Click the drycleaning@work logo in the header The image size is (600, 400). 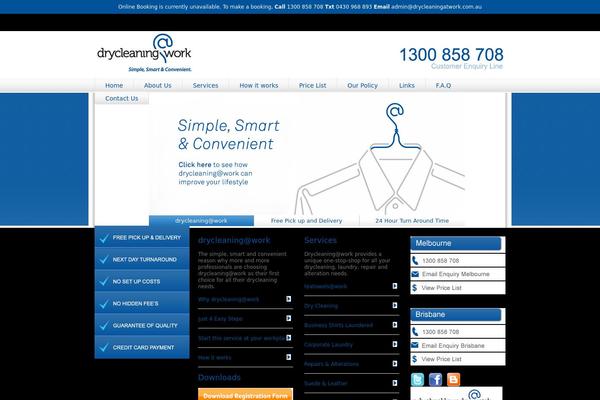pyautogui.click(x=144, y=53)
